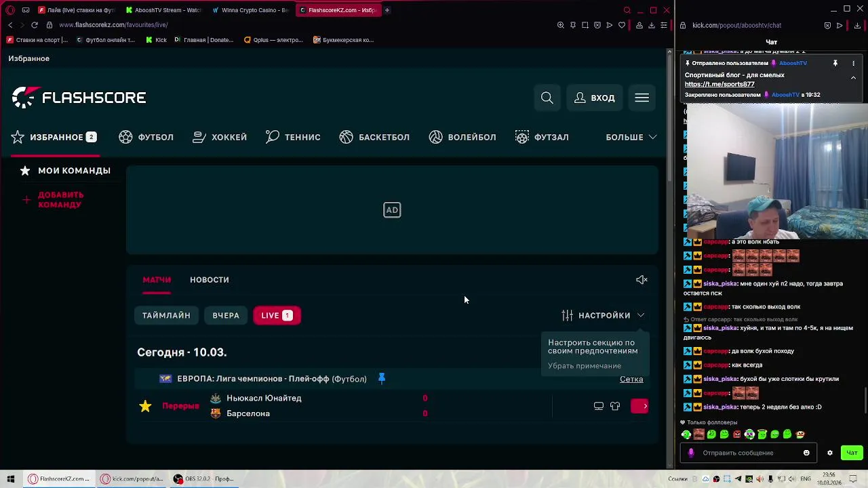Unstar the Newcastle vs Barcelona match
The height and width of the screenshot is (488, 868).
pyautogui.click(x=145, y=406)
